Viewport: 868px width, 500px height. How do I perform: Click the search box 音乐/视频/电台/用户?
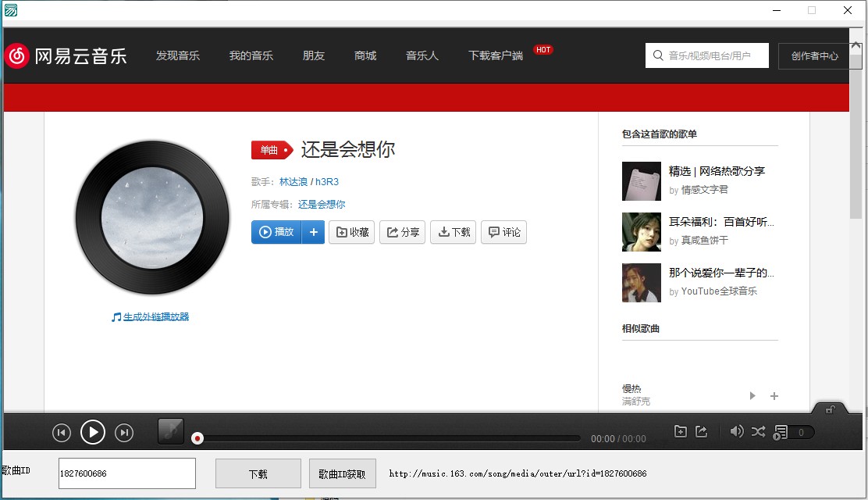(707, 55)
